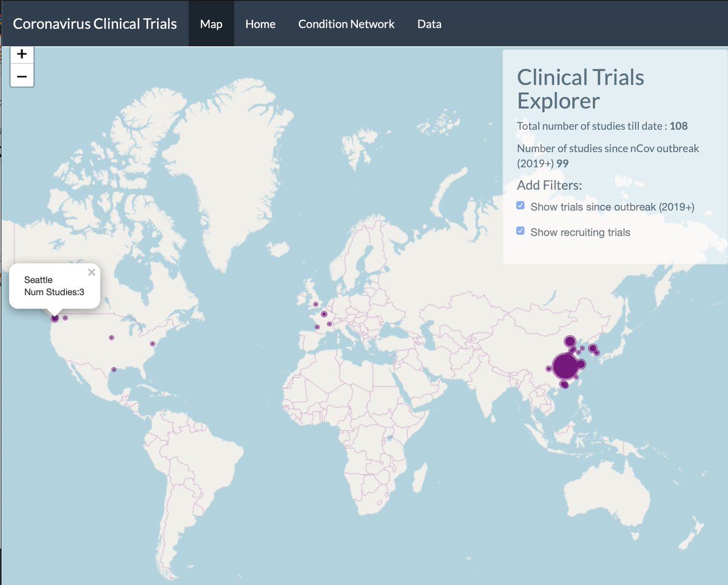Click the Coronavirus Clinical Trials title link
This screenshot has width=728, height=585.
click(x=94, y=24)
